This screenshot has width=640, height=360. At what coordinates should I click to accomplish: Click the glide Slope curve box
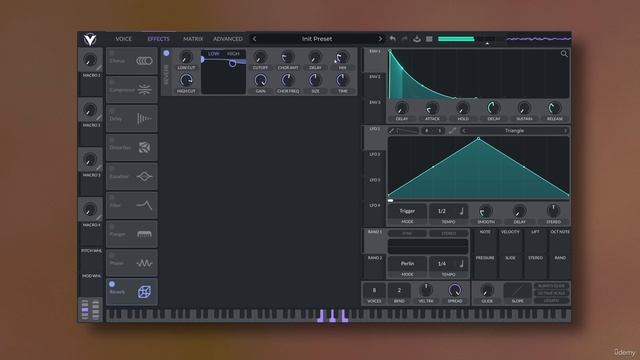coord(517,290)
